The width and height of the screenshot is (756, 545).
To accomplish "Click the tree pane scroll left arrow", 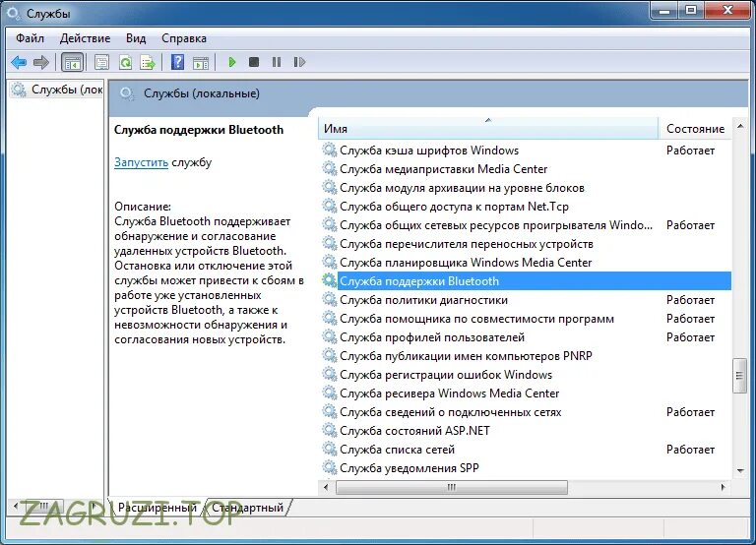I will (x=16, y=506).
